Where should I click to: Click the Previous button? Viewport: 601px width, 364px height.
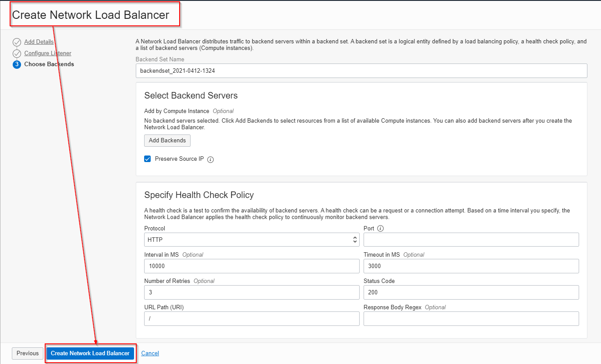[x=28, y=353]
